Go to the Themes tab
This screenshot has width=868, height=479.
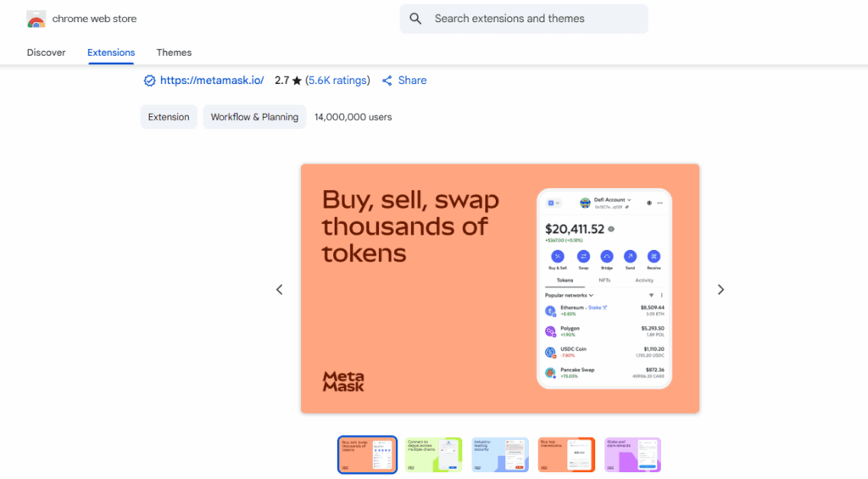[174, 53]
